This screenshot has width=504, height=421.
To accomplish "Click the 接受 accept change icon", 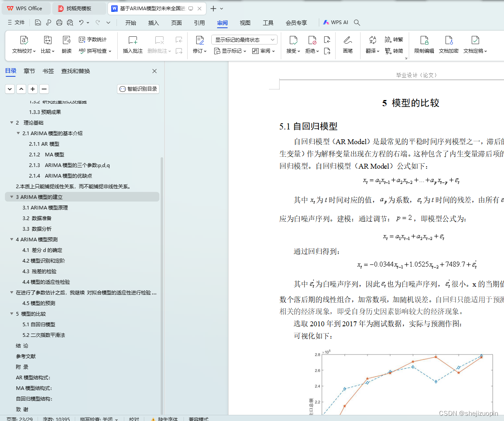I will (x=293, y=40).
